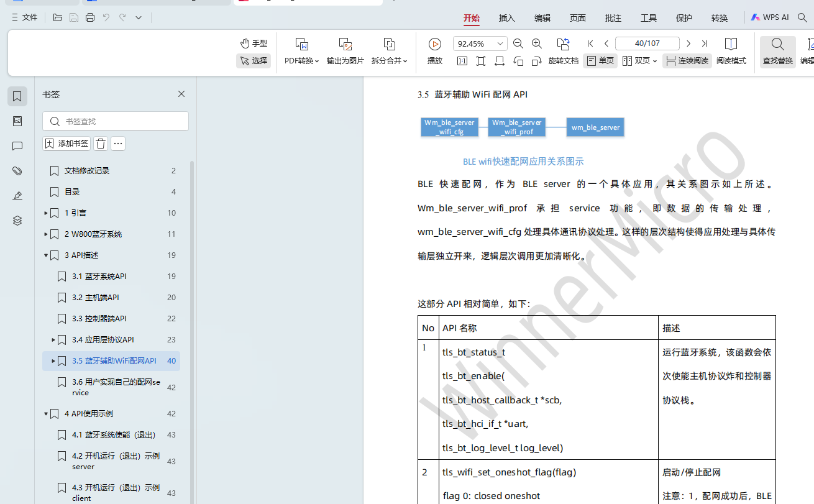
Task: Expand the 1 引言 bookmark
Action: pyautogui.click(x=46, y=213)
